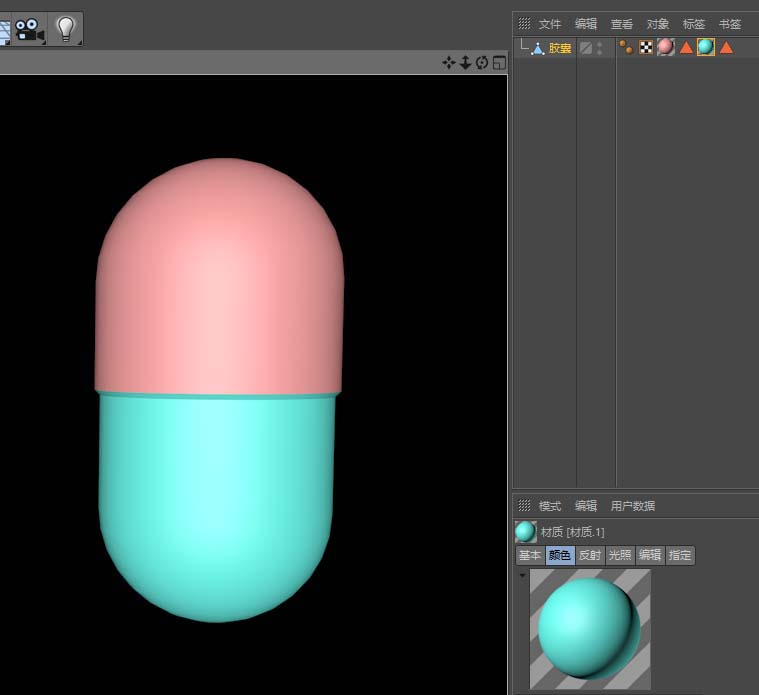Click the first orange triangle selection tag
The width and height of the screenshot is (759, 695).
(686, 47)
